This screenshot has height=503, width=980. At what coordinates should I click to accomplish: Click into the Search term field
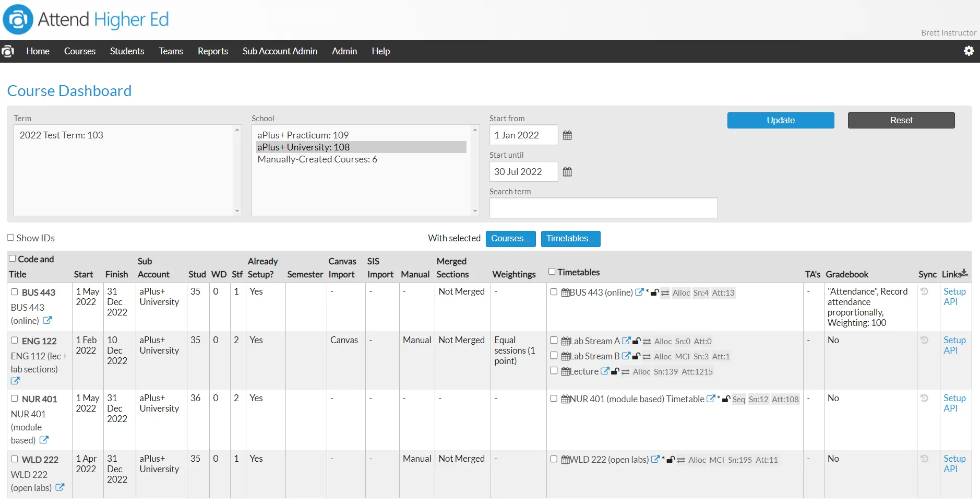(x=603, y=208)
